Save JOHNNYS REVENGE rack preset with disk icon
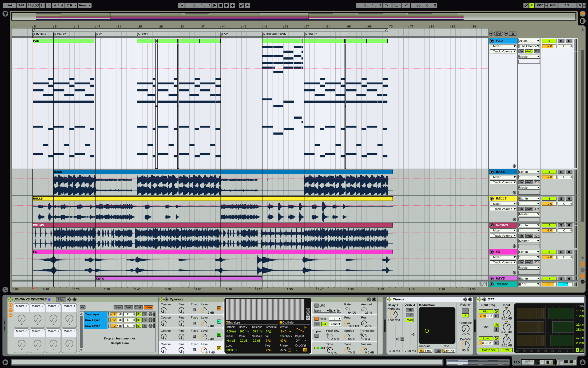Screen dimensions: 588x368 [x=75, y=299]
